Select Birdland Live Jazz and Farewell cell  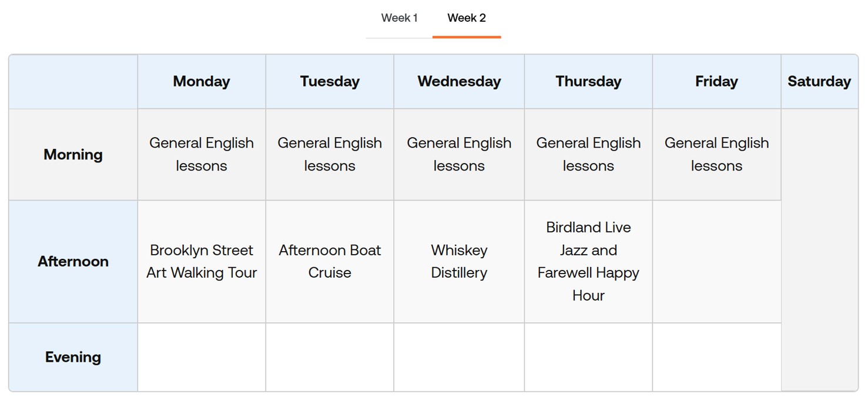pyautogui.click(x=588, y=262)
